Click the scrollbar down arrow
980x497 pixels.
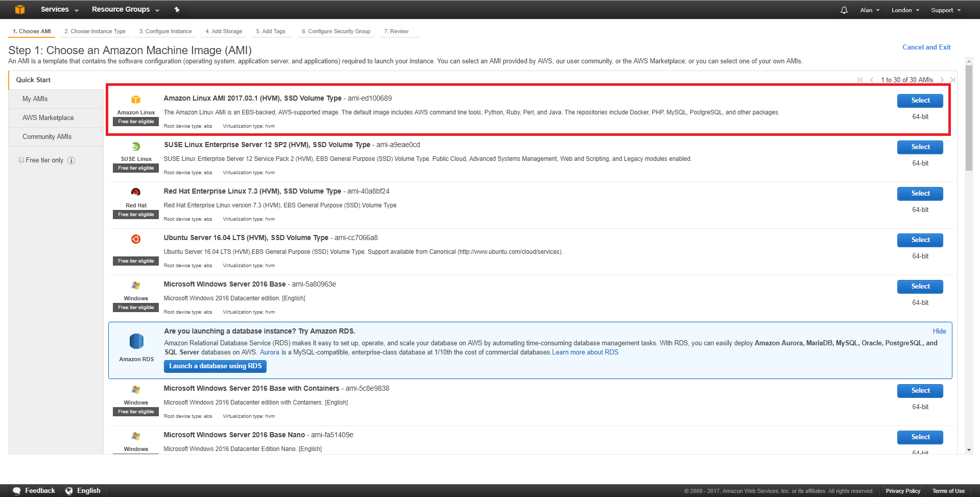(969, 450)
